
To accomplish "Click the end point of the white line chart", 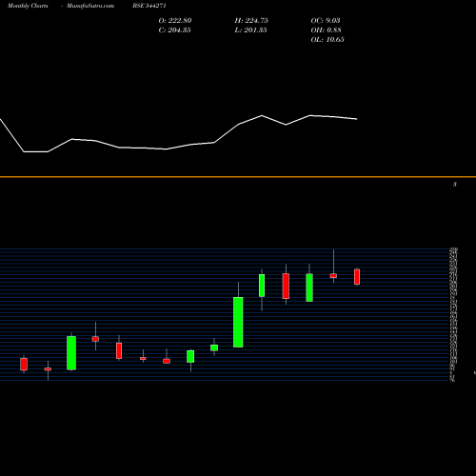I will [x=357, y=119].
